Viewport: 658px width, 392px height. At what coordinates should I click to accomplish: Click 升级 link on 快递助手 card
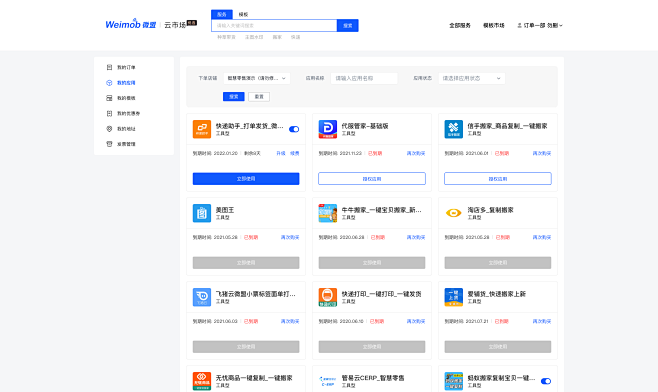[x=281, y=153]
